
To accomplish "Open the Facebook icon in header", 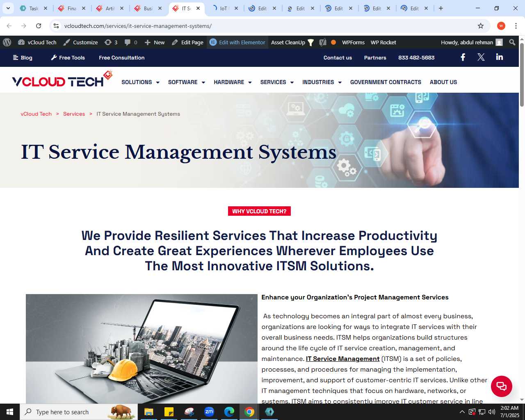I will [463, 57].
